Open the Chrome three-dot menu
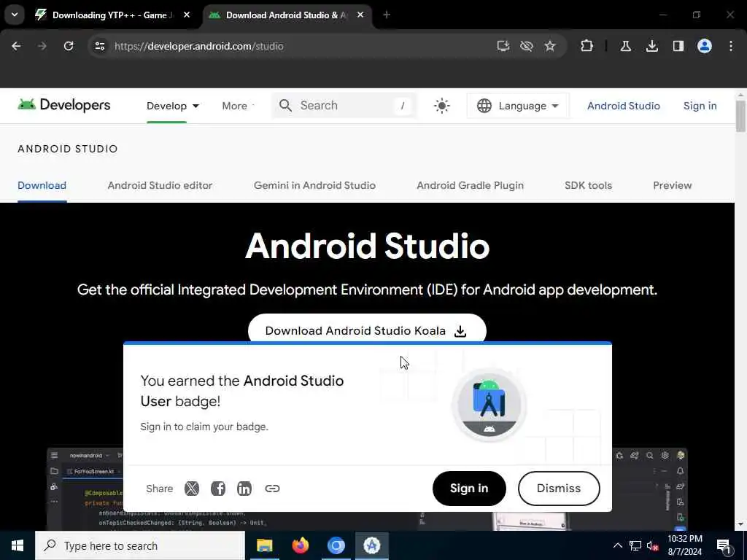Screen dimensions: 747x560 click(731, 46)
